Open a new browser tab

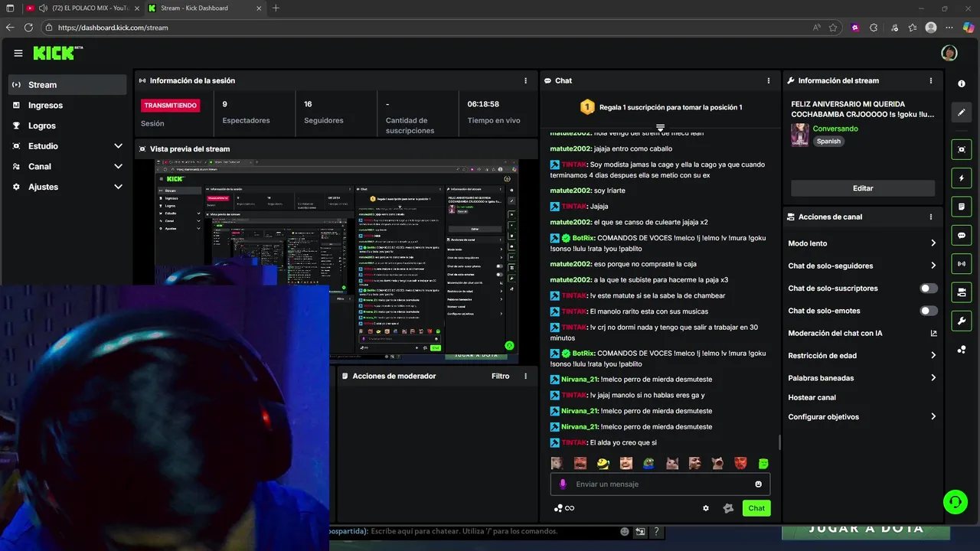tap(276, 8)
